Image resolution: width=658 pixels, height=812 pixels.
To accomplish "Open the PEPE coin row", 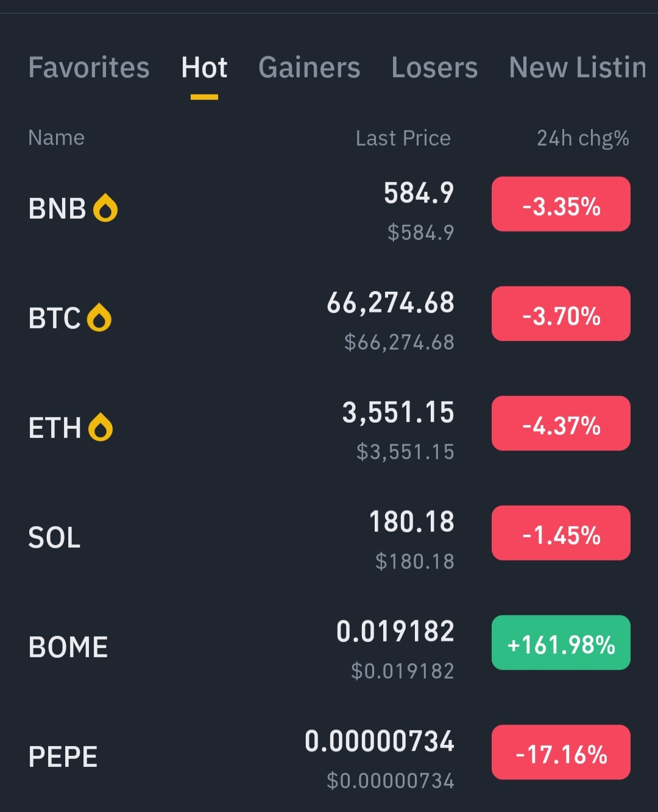I will click(329, 757).
